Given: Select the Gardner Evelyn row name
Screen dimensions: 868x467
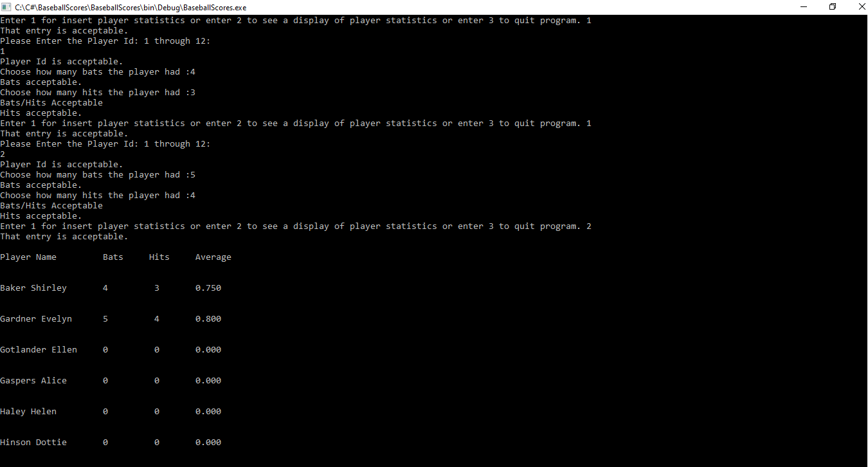Looking at the screenshot, I should tap(36, 319).
